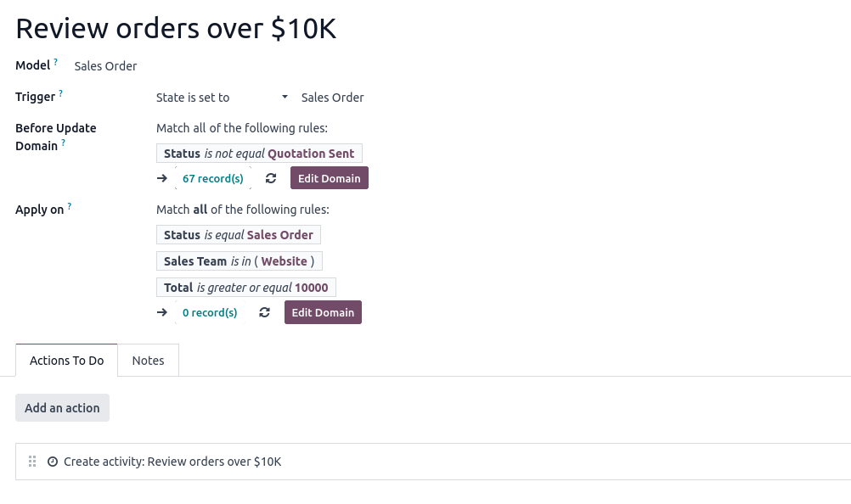Click help question mark next to Trigger
The image size is (851, 504).
tap(60, 93)
